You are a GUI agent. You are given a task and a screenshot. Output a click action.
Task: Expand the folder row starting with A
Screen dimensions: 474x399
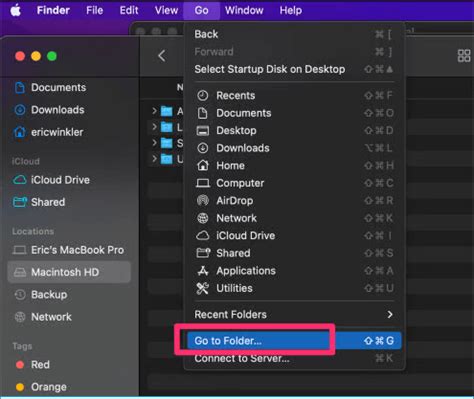154,111
